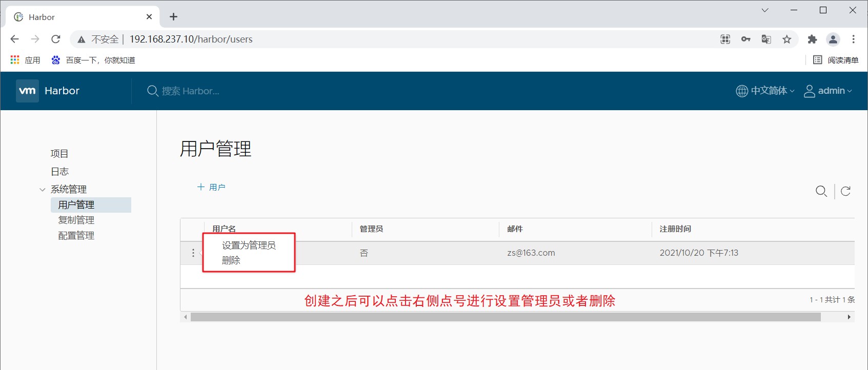Refresh the user list with the reload icon
868x370 pixels.
pos(846,191)
